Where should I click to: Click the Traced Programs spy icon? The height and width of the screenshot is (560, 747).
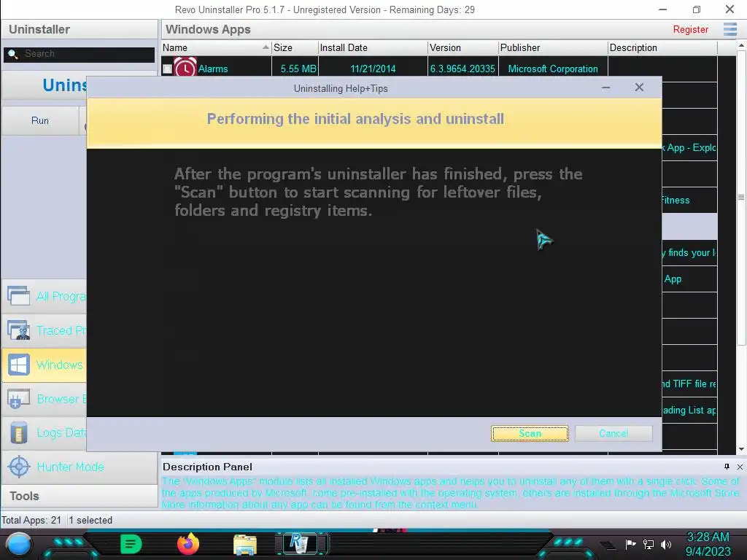[18, 330]
